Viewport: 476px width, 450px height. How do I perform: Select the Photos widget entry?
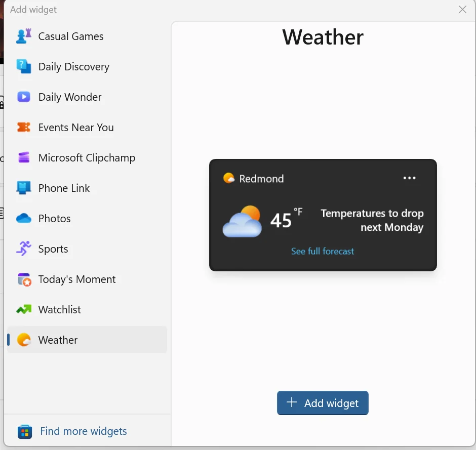(x=87, y=218)
